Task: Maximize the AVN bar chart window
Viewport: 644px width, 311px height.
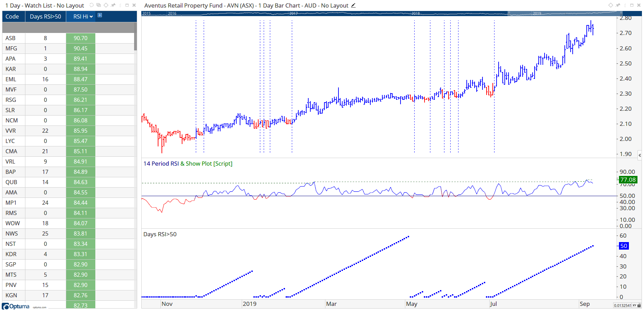Action: (x=632, y=5)
